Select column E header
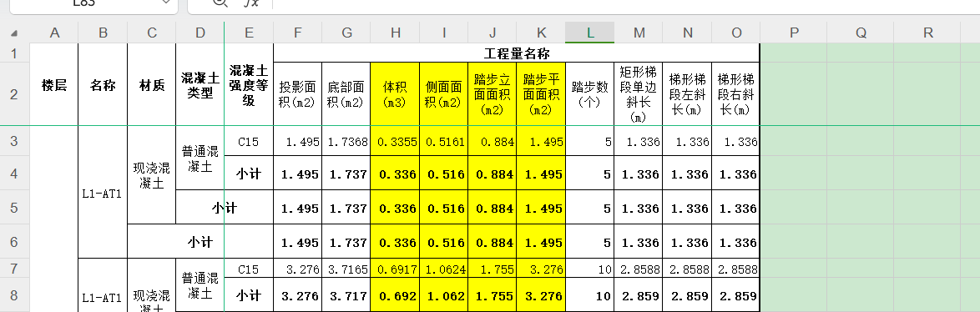Screen dimensions: 980x312 (x=250, y=33)
